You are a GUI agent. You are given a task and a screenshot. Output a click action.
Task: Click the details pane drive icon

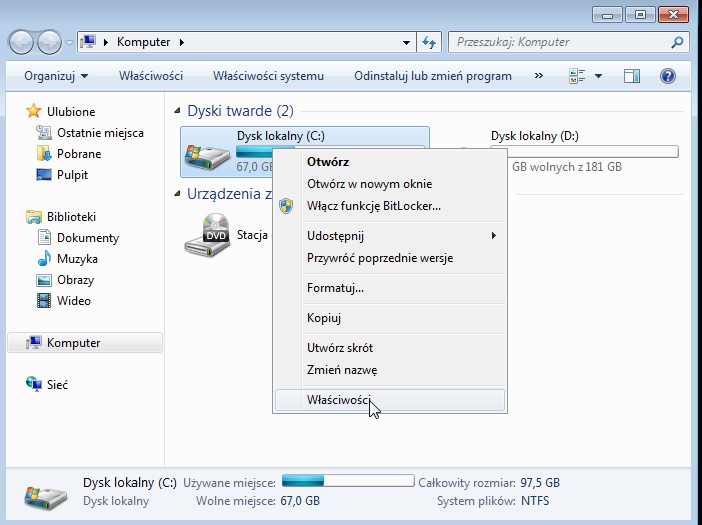point(46,497)
